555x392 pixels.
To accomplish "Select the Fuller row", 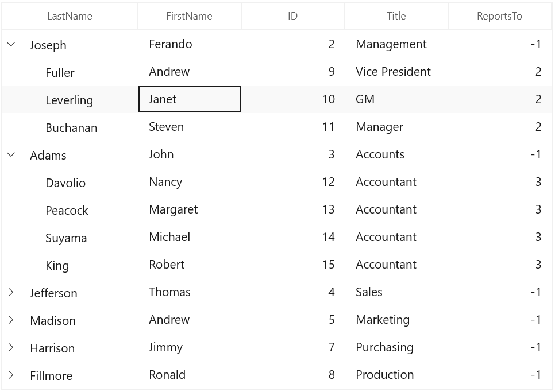I will pyautogui.click(x=277, y=72).
